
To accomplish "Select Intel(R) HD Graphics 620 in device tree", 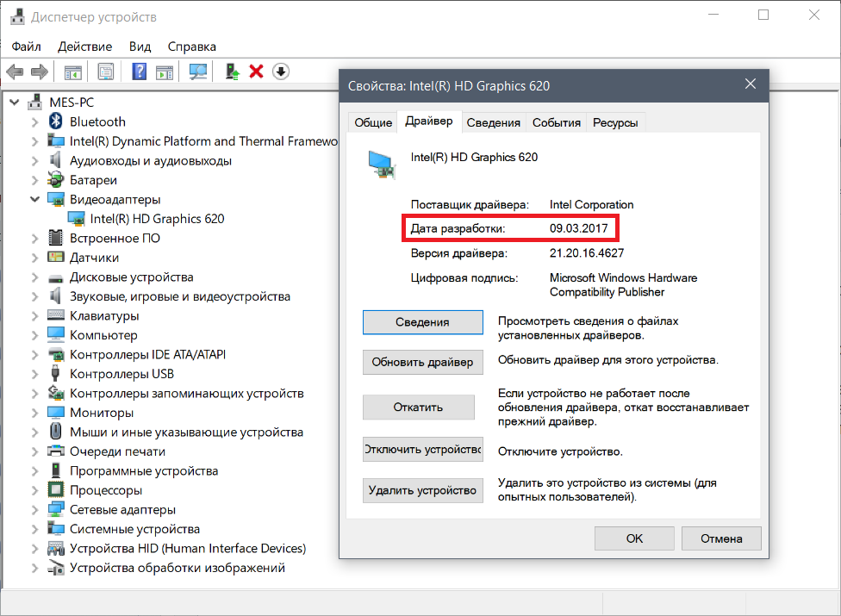I will click(157, 219).
